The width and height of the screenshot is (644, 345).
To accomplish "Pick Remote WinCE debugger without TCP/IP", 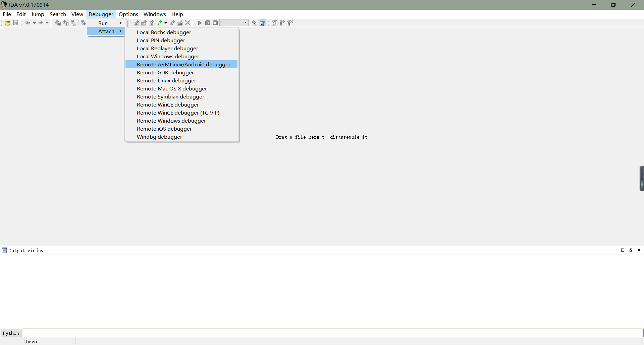I will point(181,105).
